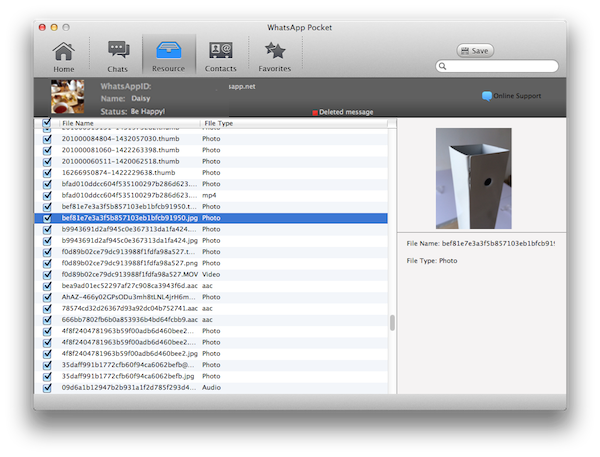Uncheck 201000081060-1422263398.thumb checkbox

[x=47, y=150]
